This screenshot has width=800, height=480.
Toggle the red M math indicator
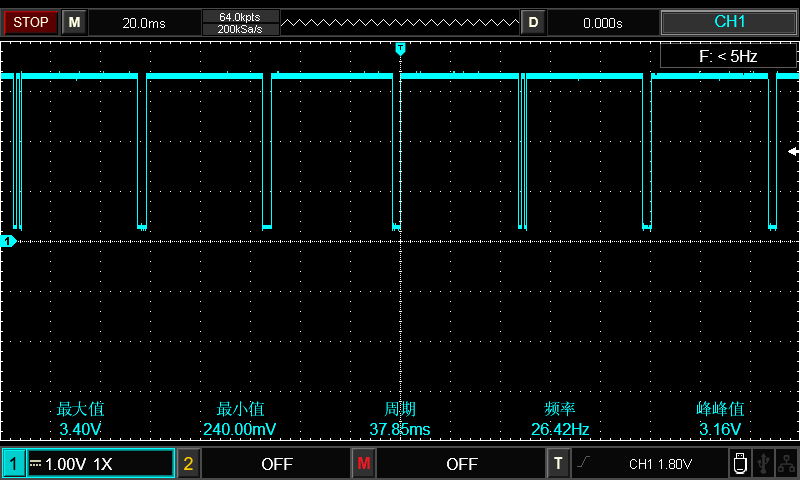(364, 464)
